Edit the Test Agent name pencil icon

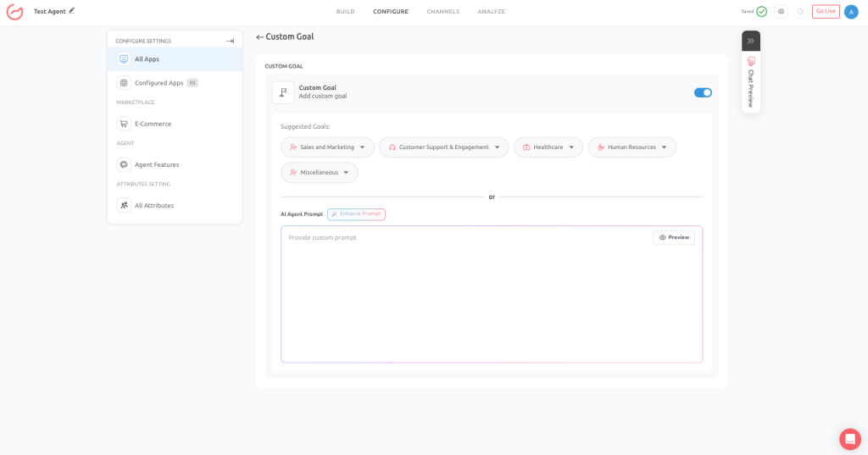point(72,10)
